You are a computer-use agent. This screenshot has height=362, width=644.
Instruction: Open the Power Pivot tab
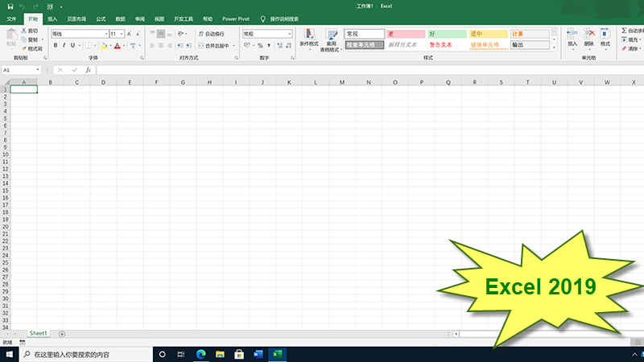(x=236, y=19)
